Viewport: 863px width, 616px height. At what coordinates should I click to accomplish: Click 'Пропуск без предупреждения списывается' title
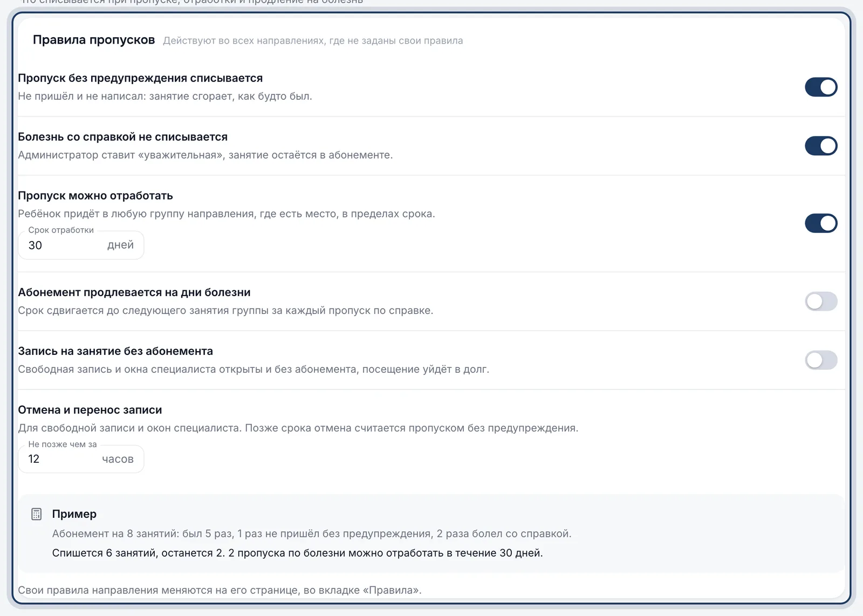(x=140, y=78)
